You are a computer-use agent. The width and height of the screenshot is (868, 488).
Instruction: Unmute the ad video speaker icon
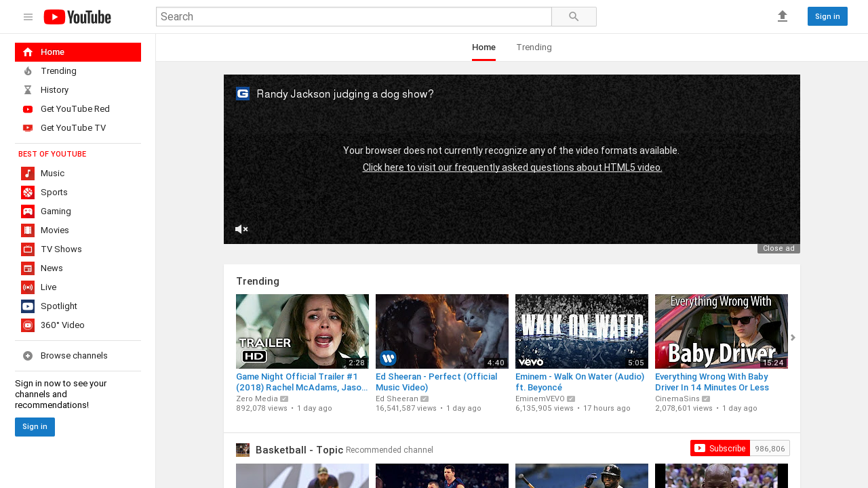coord(241,229)
